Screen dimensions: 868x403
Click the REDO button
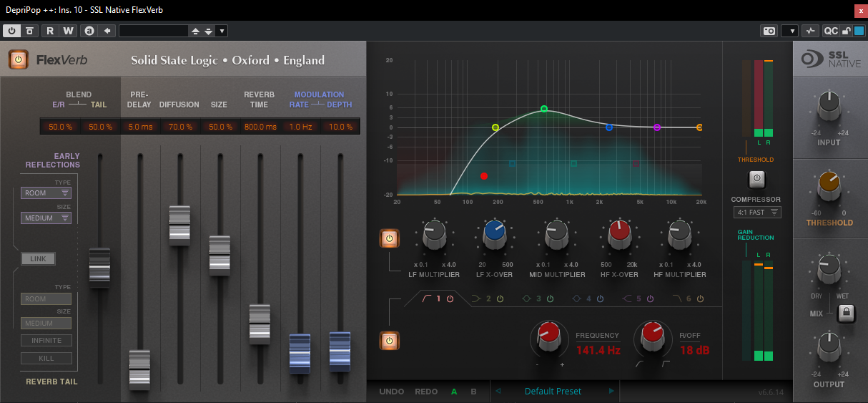(426, 392)
